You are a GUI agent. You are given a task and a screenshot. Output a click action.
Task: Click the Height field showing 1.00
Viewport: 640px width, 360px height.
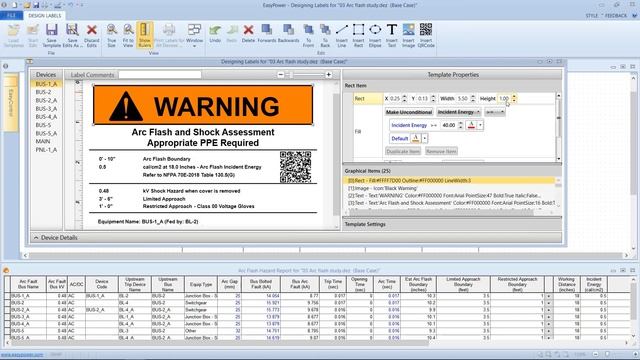pyautogui.click(x=504, y=99)
